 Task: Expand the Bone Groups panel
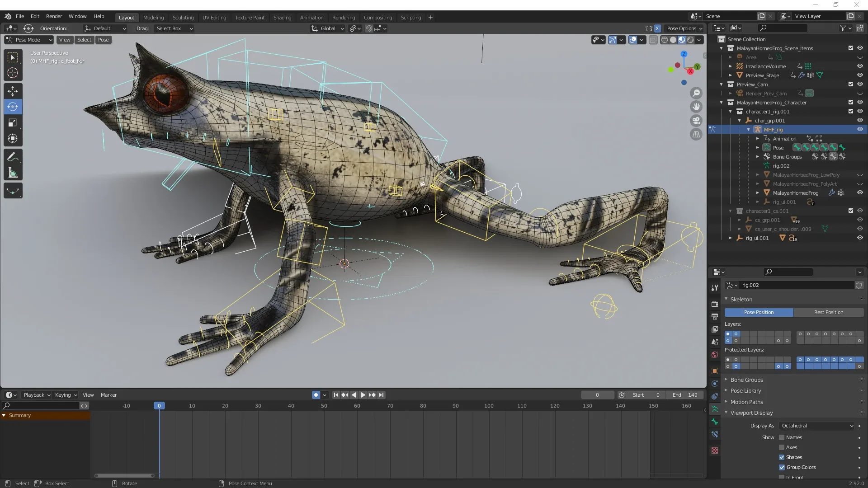click(x=746, y=380)
